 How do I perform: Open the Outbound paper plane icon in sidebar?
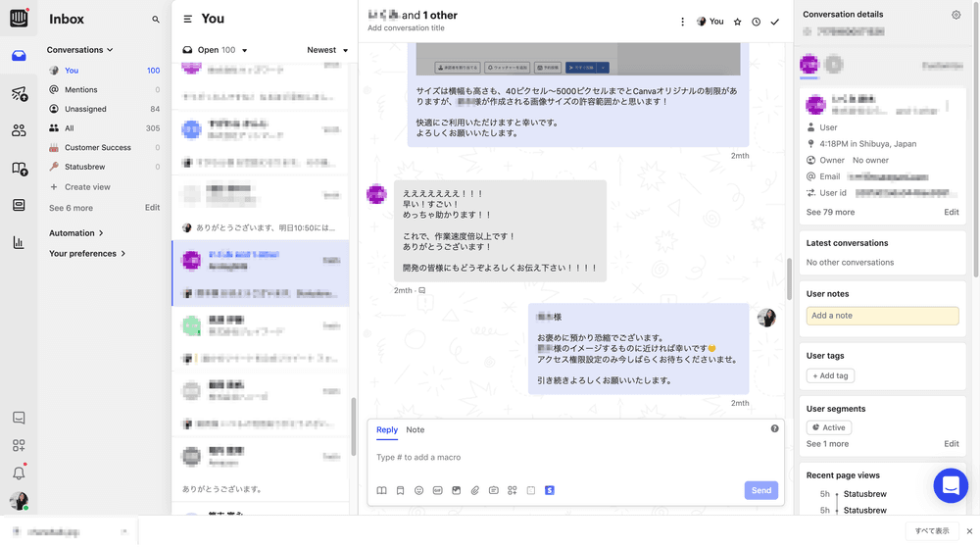pyautogui.click(x=19, y=93)
